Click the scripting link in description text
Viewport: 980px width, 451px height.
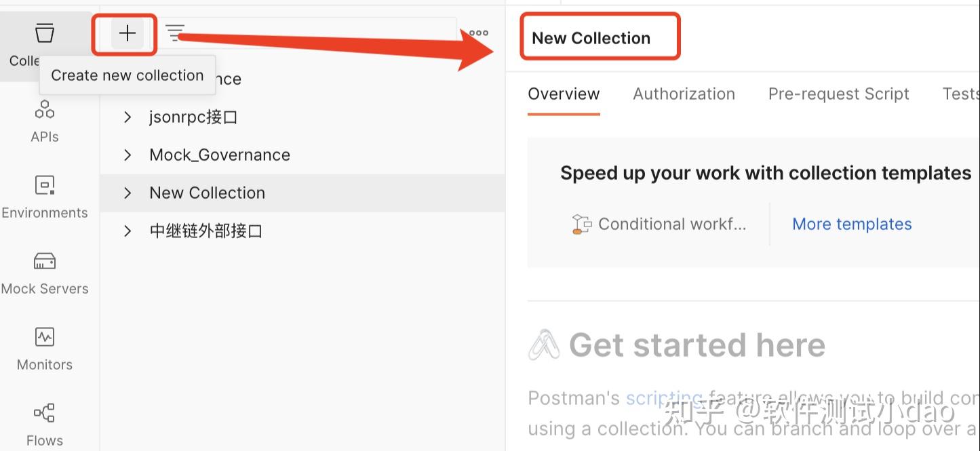click(x=663, y=398)
